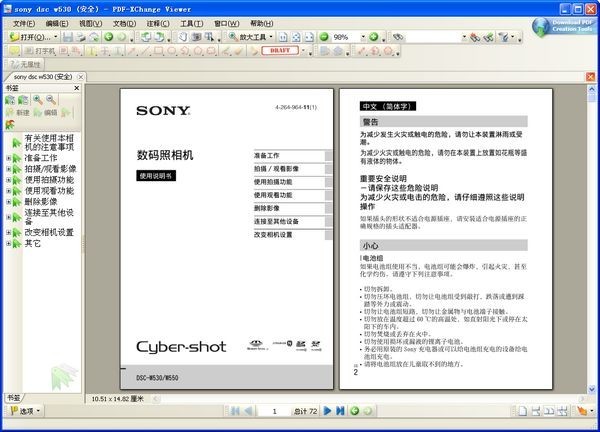Select the Pencil drawing tool

226,51
